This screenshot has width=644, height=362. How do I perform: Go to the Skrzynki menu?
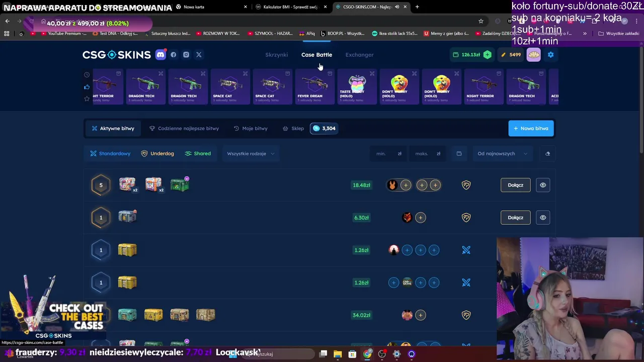(x=276, y=55)
